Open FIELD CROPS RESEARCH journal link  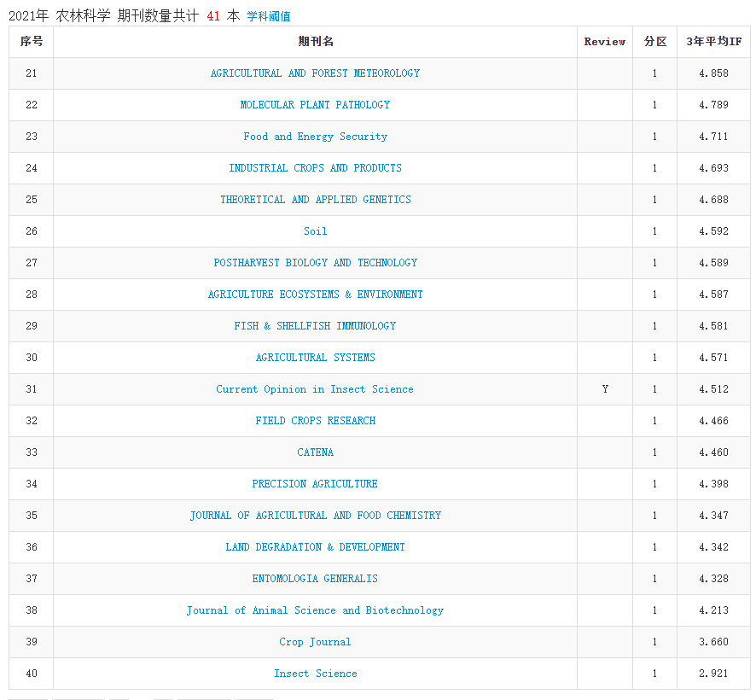point(316,421)
